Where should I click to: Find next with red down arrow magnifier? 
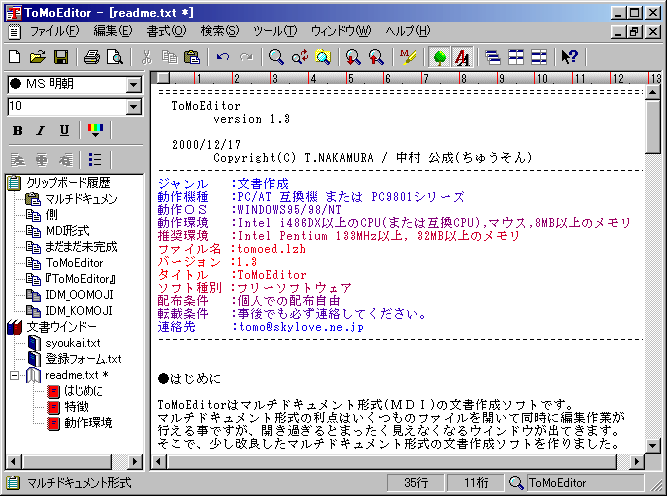point(353,57)
